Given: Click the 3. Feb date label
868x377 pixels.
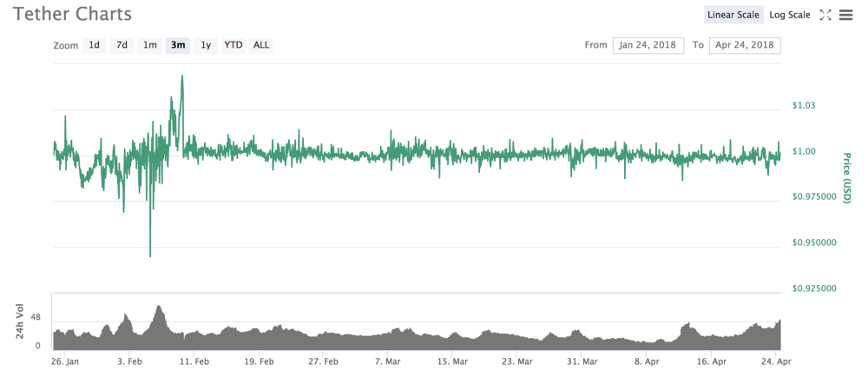Looking at the screenshot, I should click(x=129, y=362).
